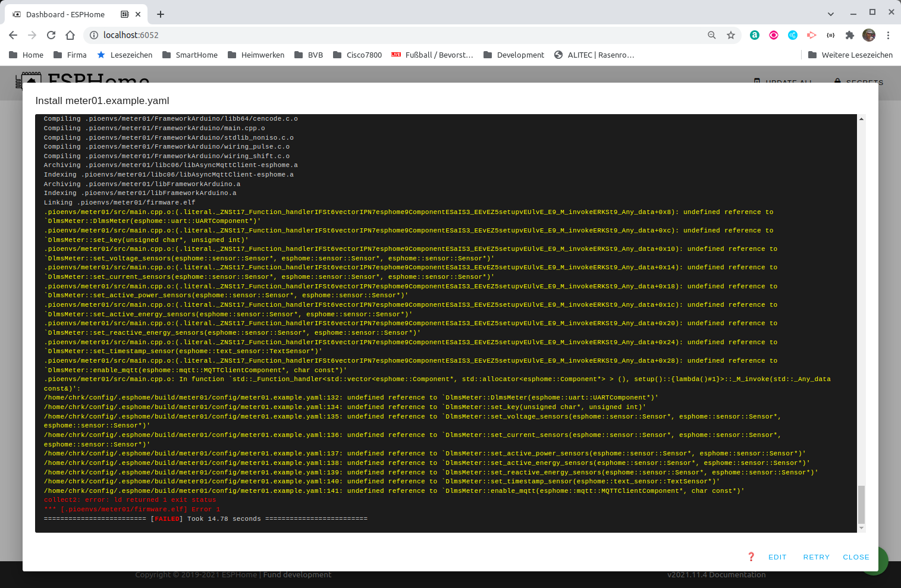901x588 pixels.
Task: Click 'collect2: error: ld returned 1' line
Action: pos(130,500)
